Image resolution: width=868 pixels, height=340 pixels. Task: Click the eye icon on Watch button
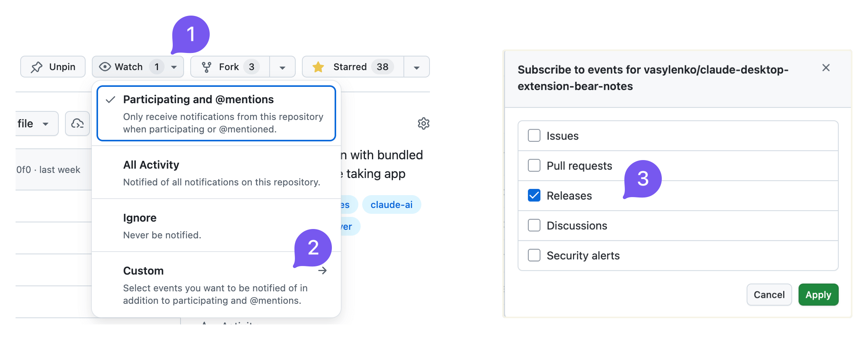(105, 67)
